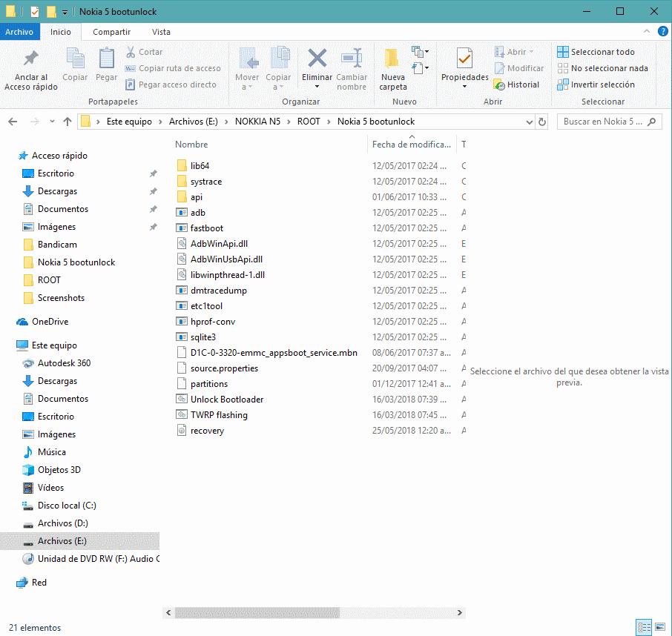The image size is (672, 636).
Task: Select the TWRP flashing batch file
Action: coord(219,415)
